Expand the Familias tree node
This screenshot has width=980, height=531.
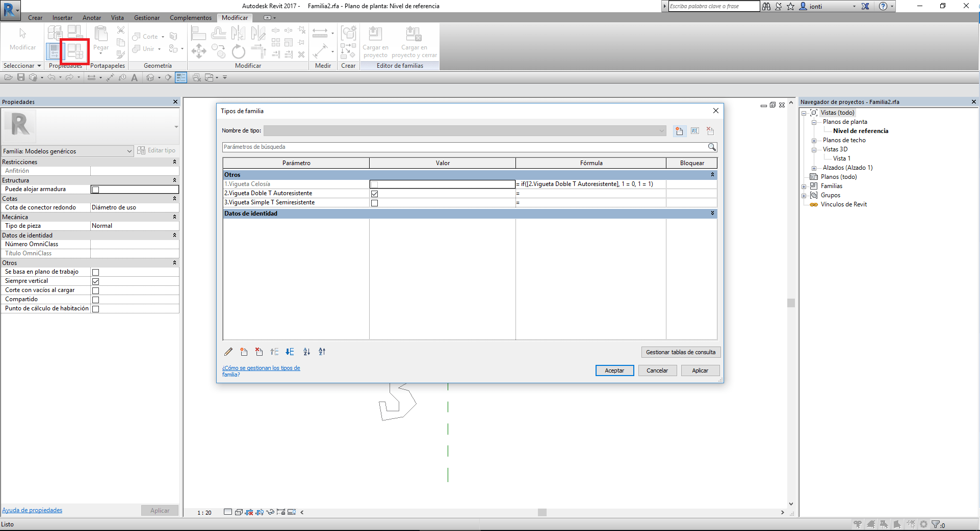[804, 187]
